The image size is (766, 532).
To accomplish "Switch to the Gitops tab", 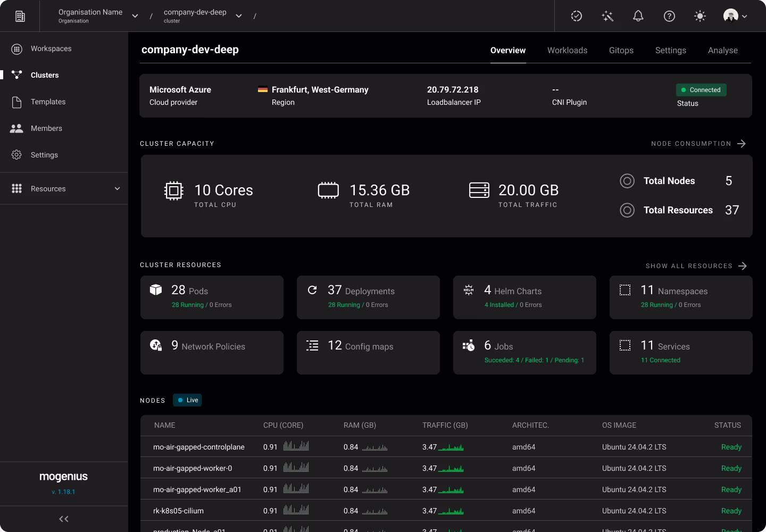I will coord(621,51).
